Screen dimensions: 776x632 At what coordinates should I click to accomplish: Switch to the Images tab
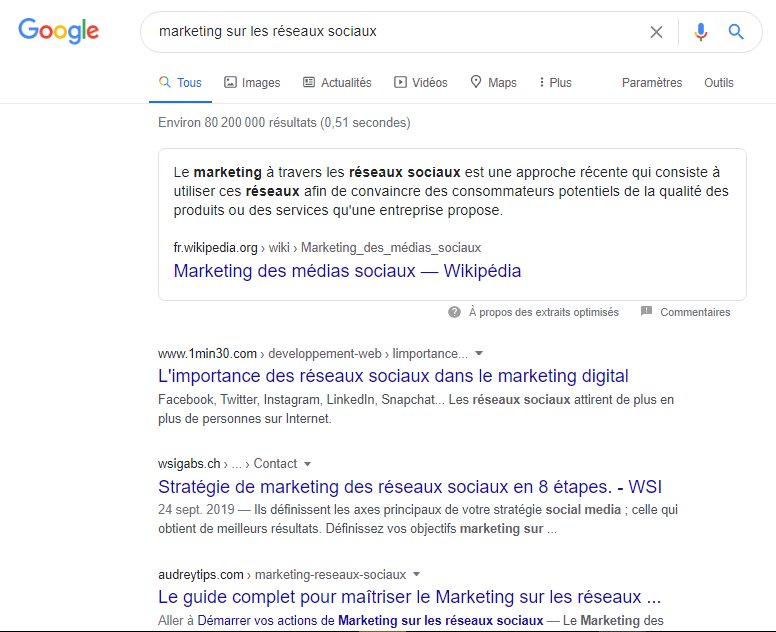[x=252, y=83]
